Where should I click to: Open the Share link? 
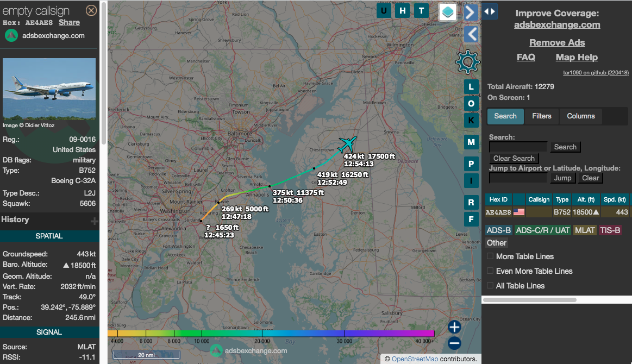tap(69, 23)
